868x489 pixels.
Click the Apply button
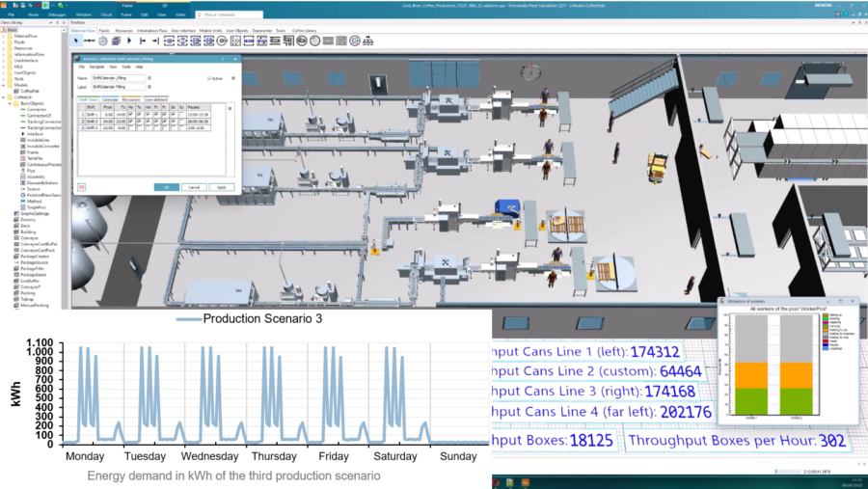tap(221, 187)
